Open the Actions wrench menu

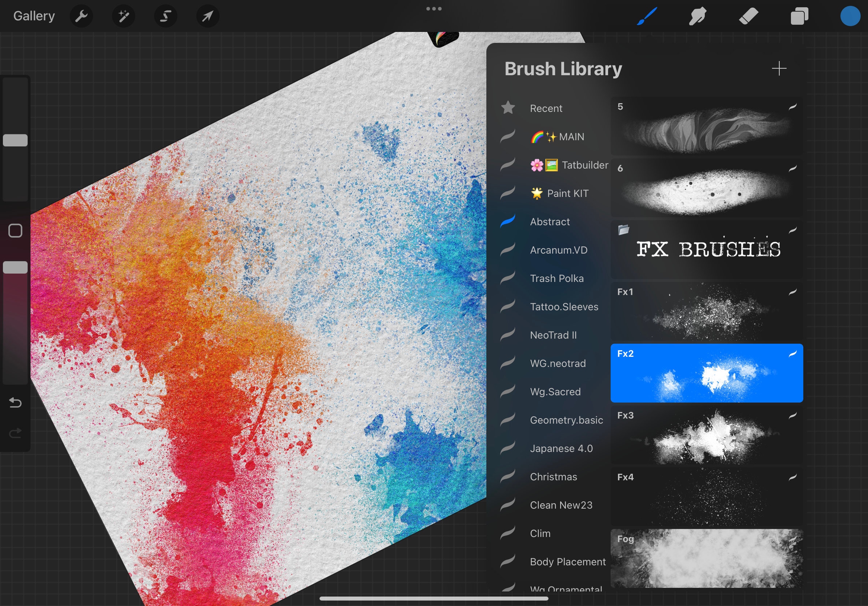(x=81, y=16)
